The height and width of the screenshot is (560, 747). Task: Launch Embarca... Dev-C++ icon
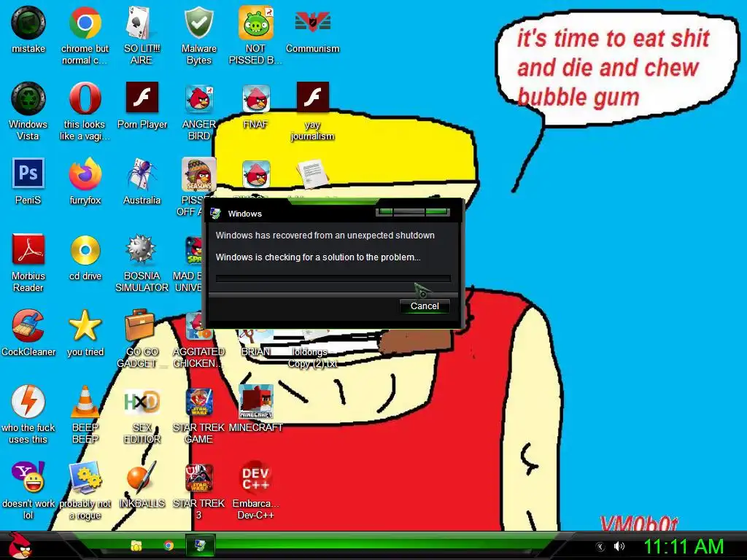pyautogui.click(x=256, y=477)
